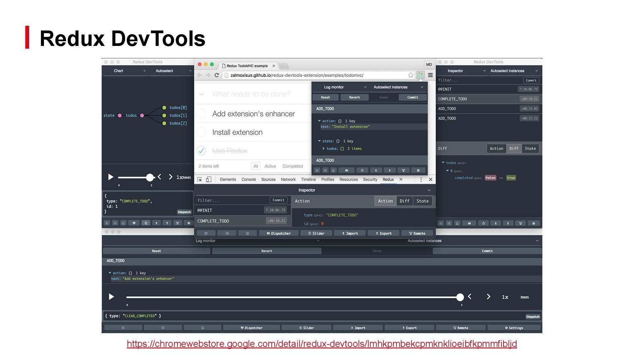Open the Chart monitor dropdown
This screenshot has height=362, width=644.
point(125,71)
